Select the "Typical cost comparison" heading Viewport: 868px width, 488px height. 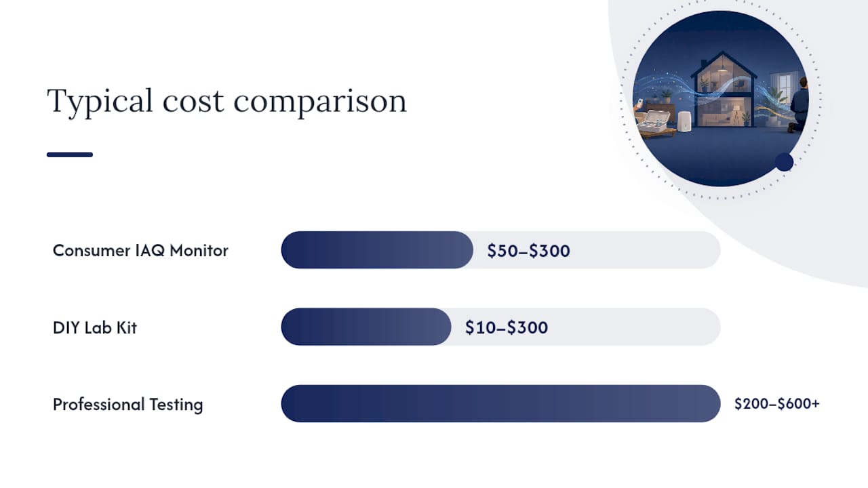pyautogui.click(x=227, y=101)
